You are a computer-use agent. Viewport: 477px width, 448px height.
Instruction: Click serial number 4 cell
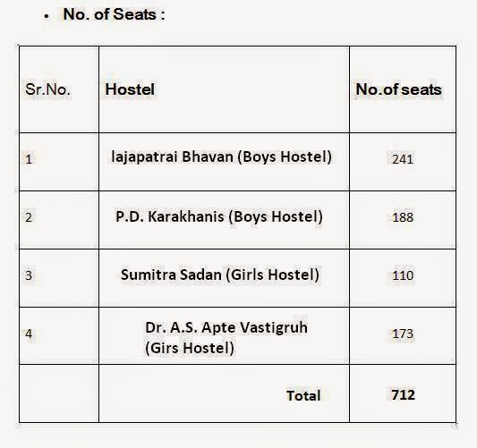[x=59, y=336]
